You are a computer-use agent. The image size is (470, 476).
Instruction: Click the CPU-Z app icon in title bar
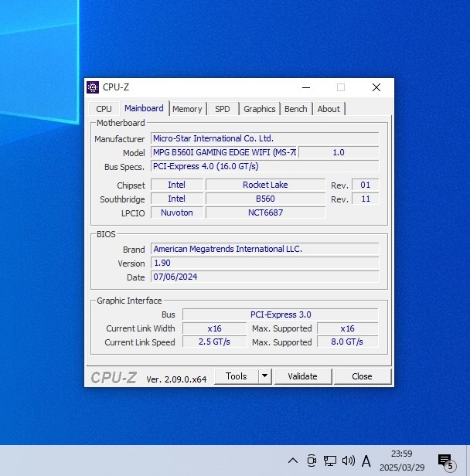point(93,87)
